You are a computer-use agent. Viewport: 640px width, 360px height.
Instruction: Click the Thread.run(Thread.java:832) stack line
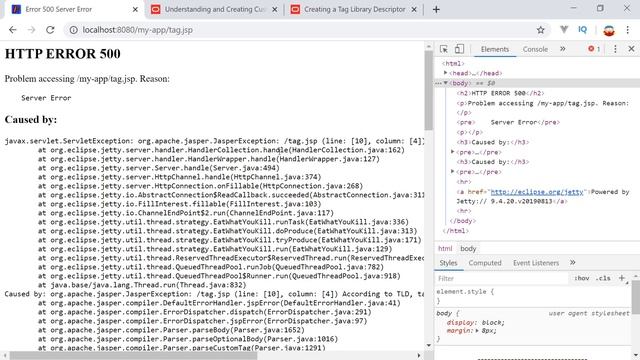142,285
